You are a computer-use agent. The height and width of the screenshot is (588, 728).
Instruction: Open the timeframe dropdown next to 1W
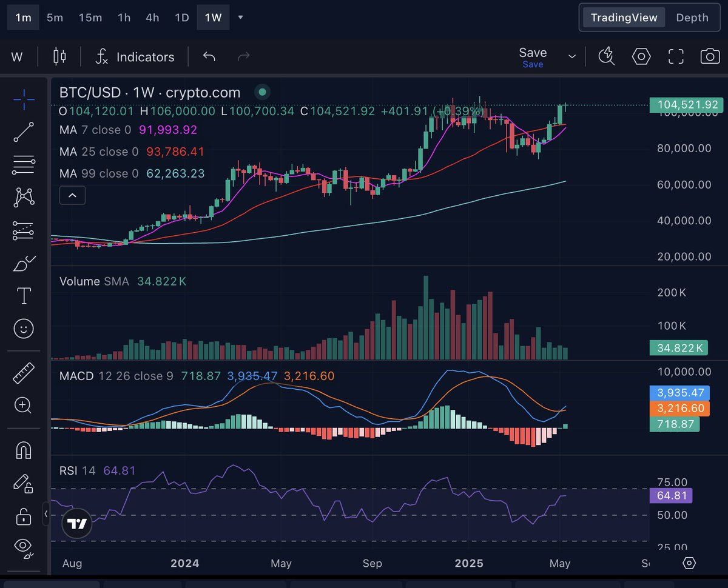(240, 18)
